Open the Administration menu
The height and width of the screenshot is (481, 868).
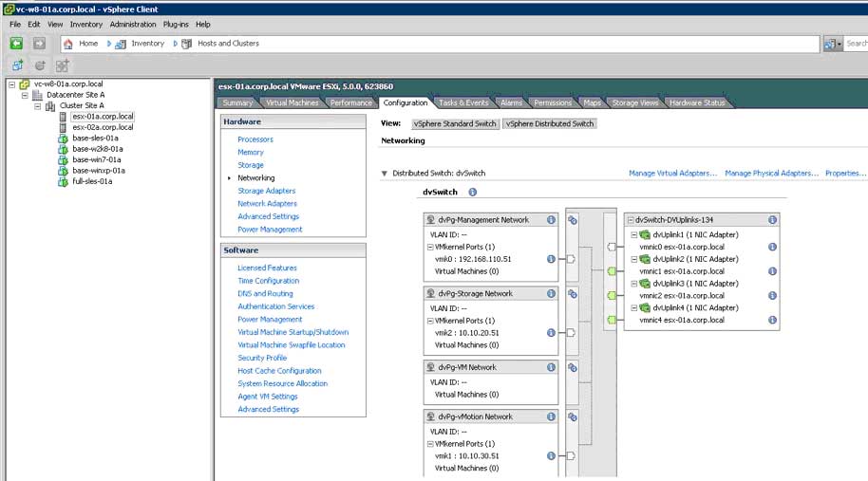point(133,25)
